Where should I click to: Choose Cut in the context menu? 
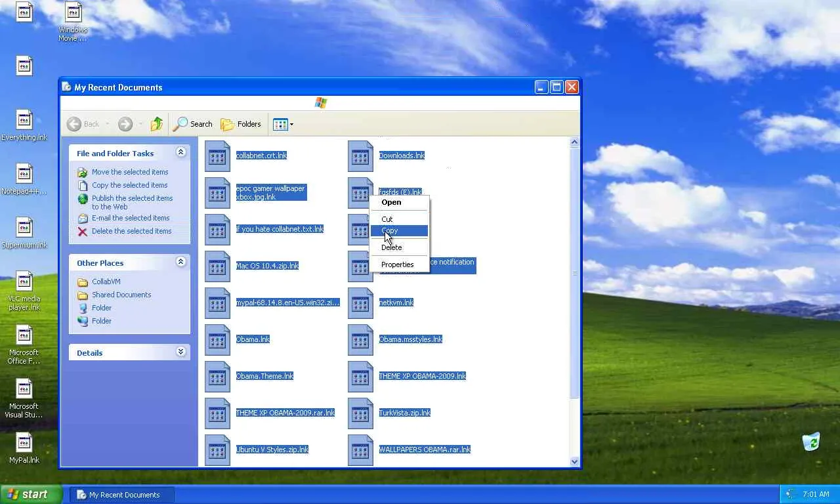[x=400, y=219]
